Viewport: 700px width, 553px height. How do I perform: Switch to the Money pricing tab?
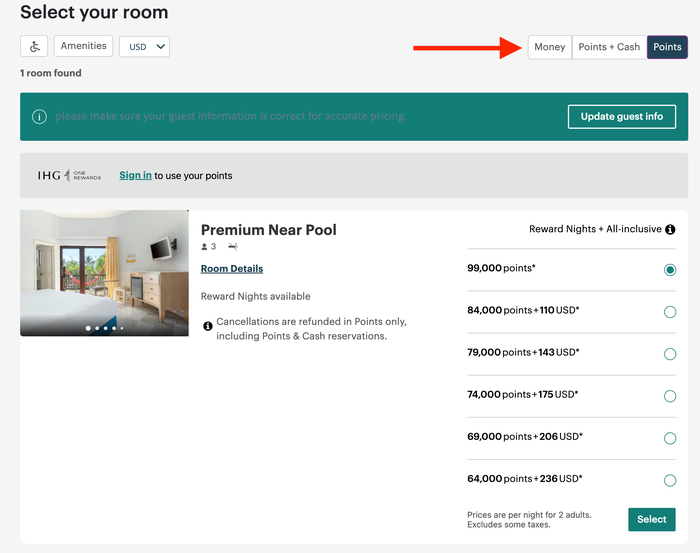(x=550, y=47)
